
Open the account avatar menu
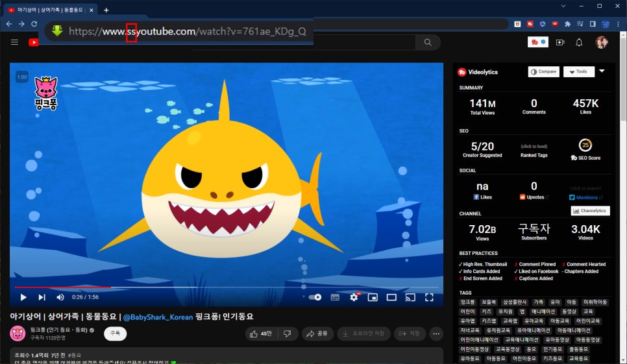tap(602, 42)
